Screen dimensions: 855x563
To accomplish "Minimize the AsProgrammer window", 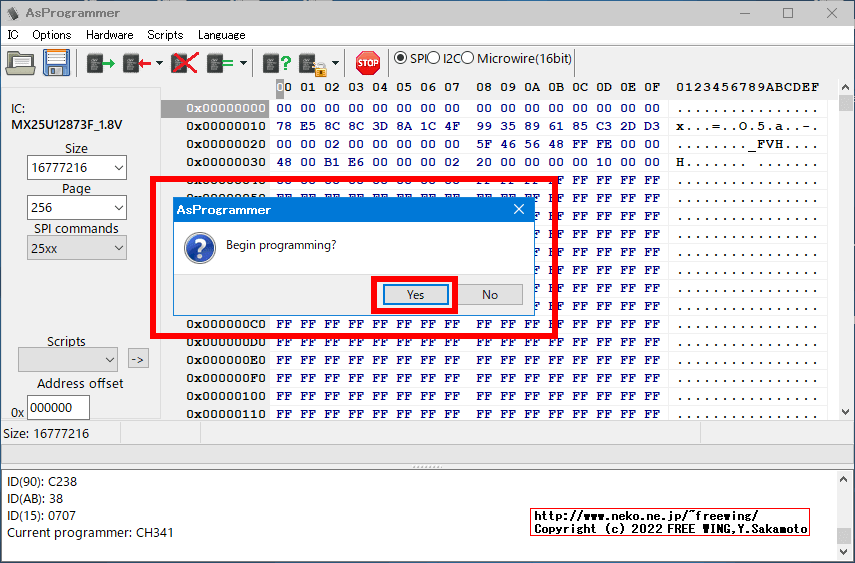I will (745, 13).
